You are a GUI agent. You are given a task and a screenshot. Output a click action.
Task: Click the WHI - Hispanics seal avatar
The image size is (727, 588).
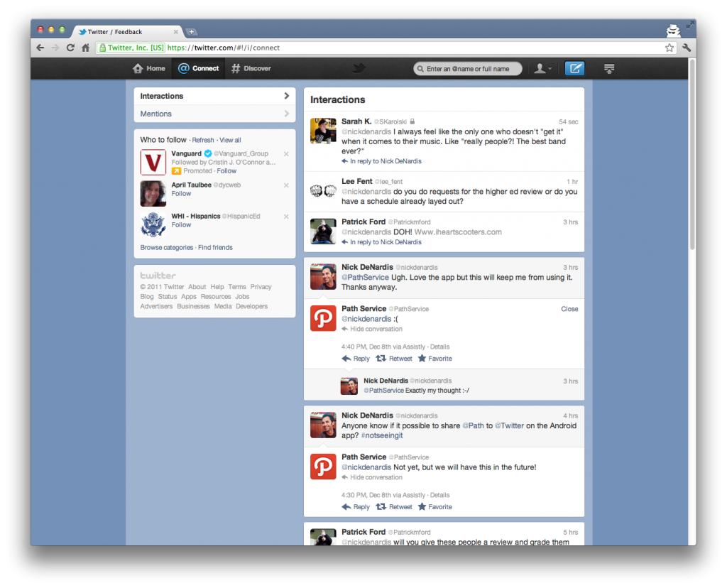[x=153, y=224]
